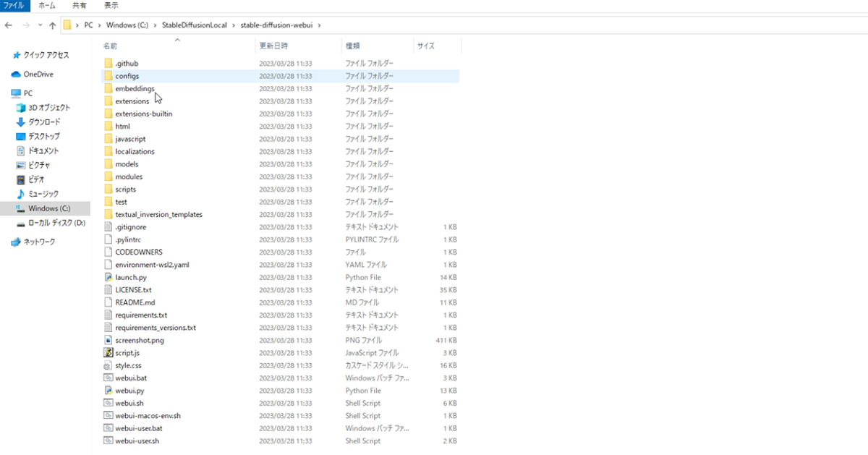Viewport: 868px width, 455px height.
Task: Click the Up arrow navigation button
Action: coord(52,25)
